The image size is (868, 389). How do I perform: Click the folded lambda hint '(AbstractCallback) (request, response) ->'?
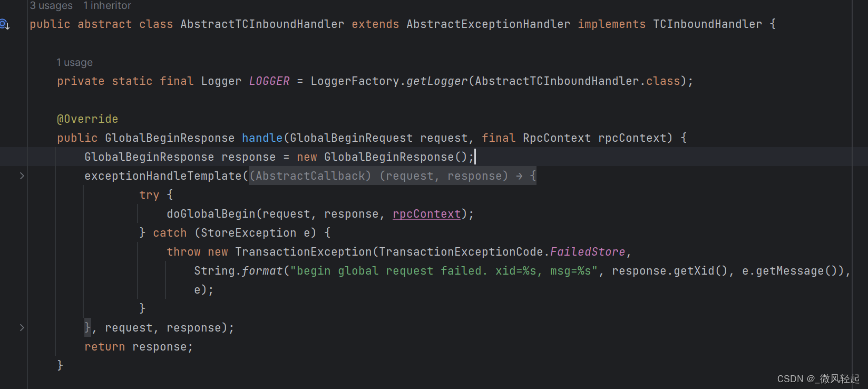393,176
